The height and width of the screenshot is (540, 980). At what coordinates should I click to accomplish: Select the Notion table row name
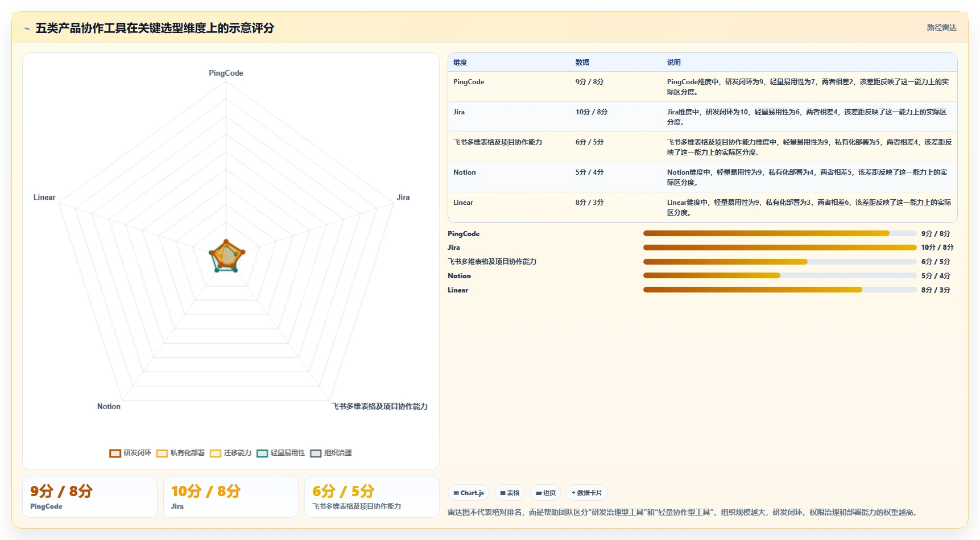[465, 172]
